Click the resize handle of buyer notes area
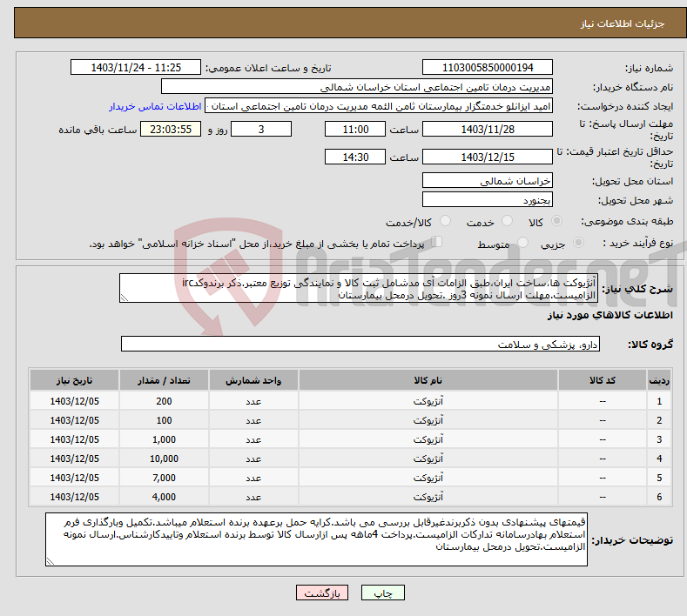Screen dimensions: 687x616 pyautogui.click(x=50, y=561)
